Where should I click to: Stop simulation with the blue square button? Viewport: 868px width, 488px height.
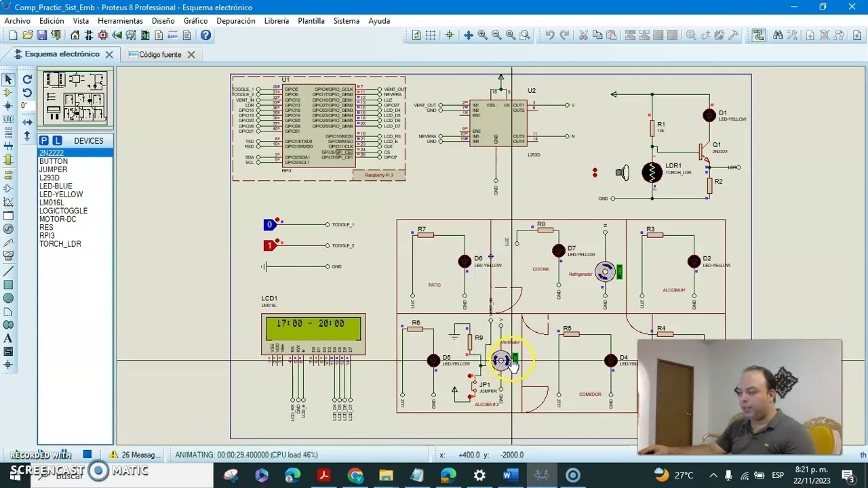(87, 454)
